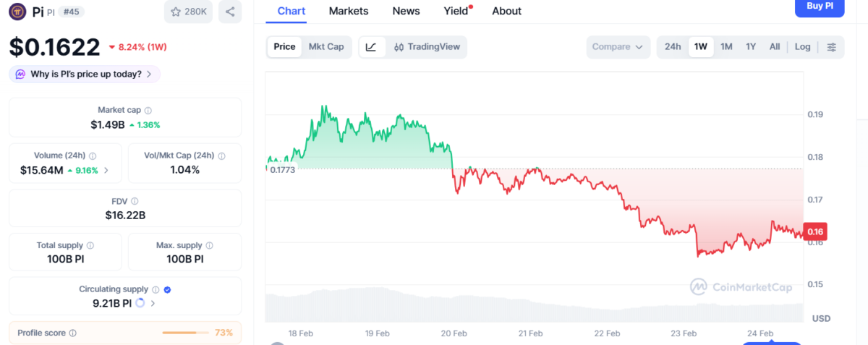Switch to the Markets tab

pyautogui.click(x=348, y=11)
